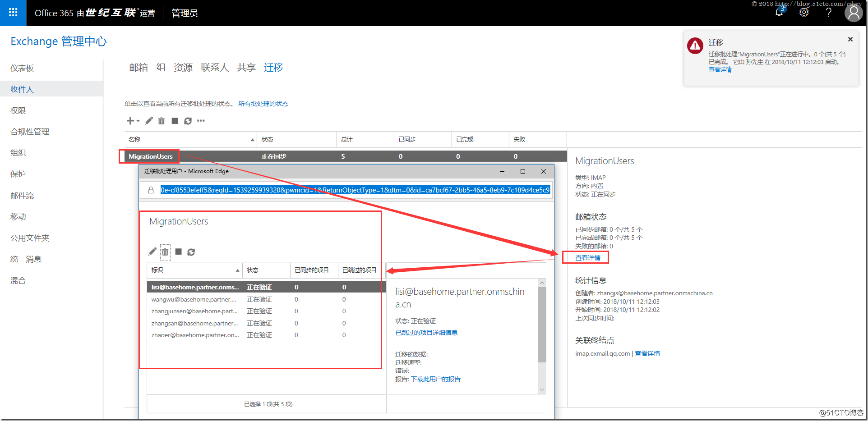Expand the new batch dropdown arrow
868x421 pixels.
pos(138,121)
